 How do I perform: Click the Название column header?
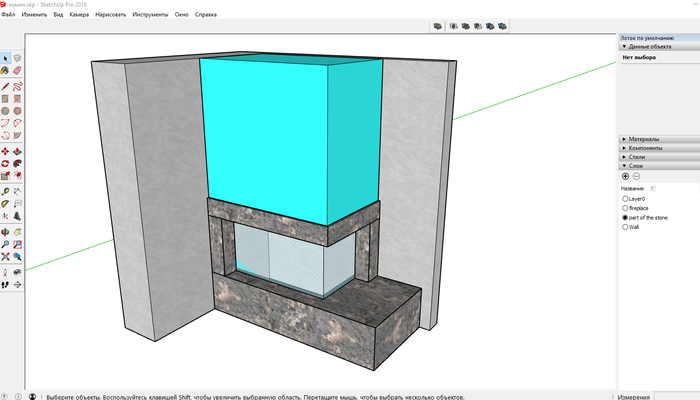[x=632, y=187]
